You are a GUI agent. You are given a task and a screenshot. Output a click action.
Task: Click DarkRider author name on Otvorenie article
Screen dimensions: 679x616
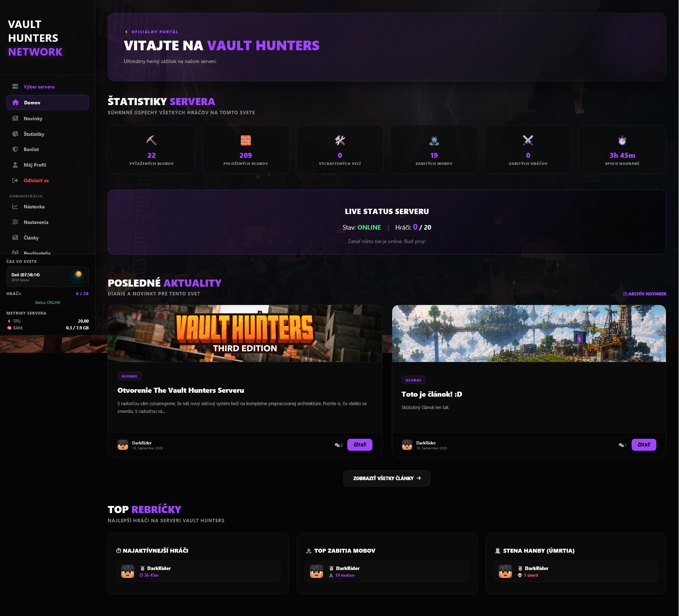point(142,443)
